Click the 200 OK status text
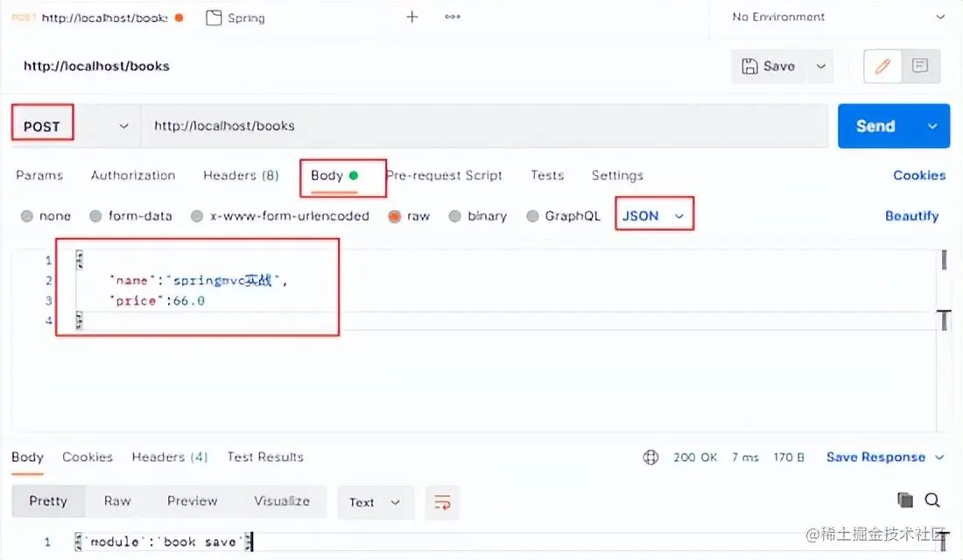This screenshot has height=560, width=963. 694,458
